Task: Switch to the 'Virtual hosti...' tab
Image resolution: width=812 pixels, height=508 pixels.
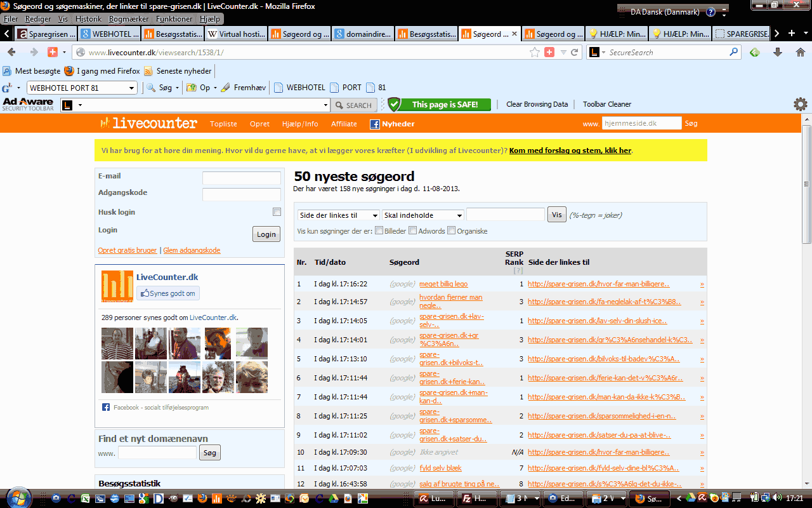Action: point(237,34)
